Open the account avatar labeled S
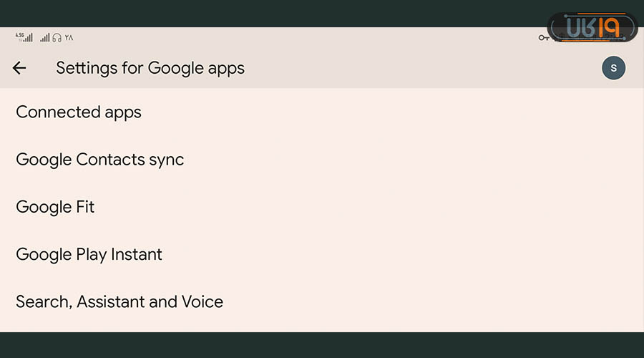Viewport: 644px width, 358px height. tap(613, 68)
